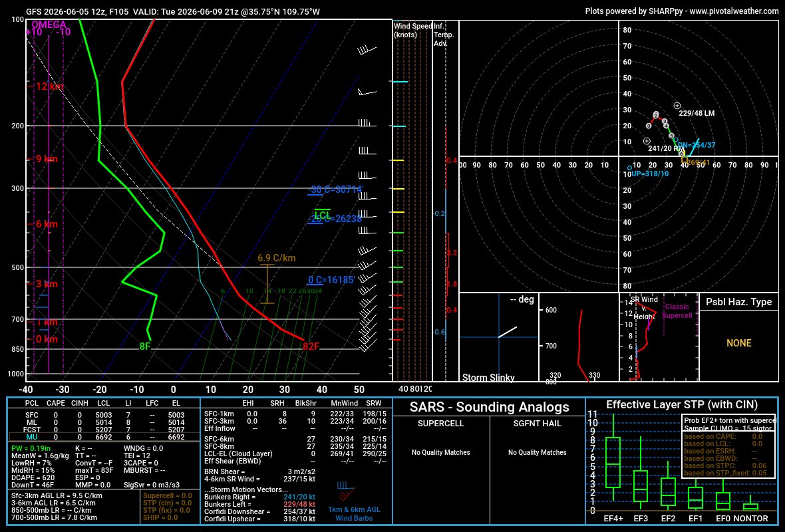Click the 1km & 6km AGL Wind Barbs legend icon
The height and width of the screenshot is (532, 785).
[345, 491]
